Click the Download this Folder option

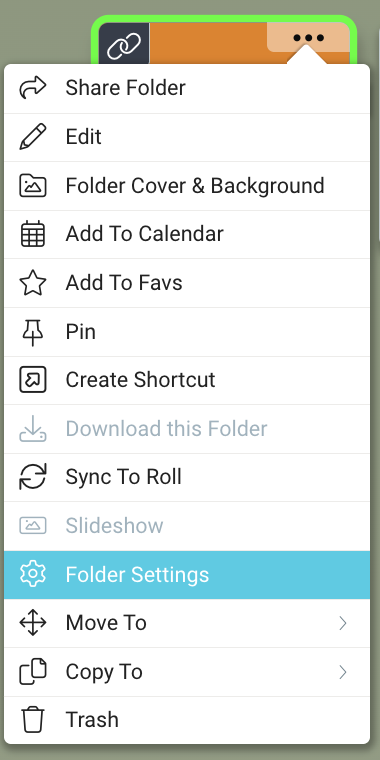[187, 428]
